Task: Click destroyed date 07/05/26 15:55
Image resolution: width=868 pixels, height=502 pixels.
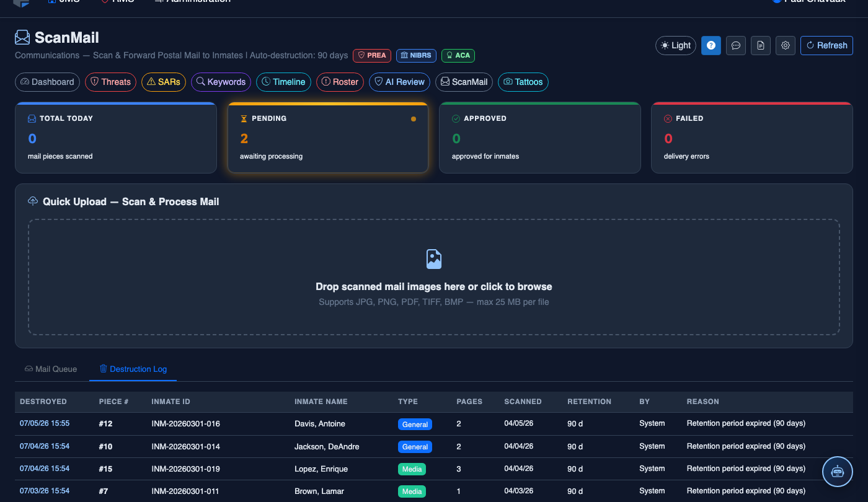Action: coord(45,424)
